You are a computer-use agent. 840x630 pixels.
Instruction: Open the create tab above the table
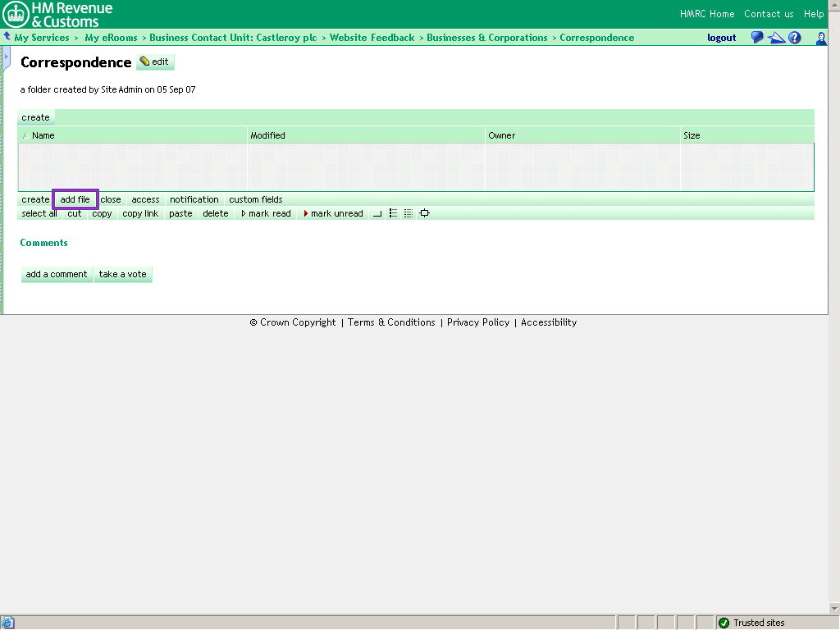click(35, 117)
